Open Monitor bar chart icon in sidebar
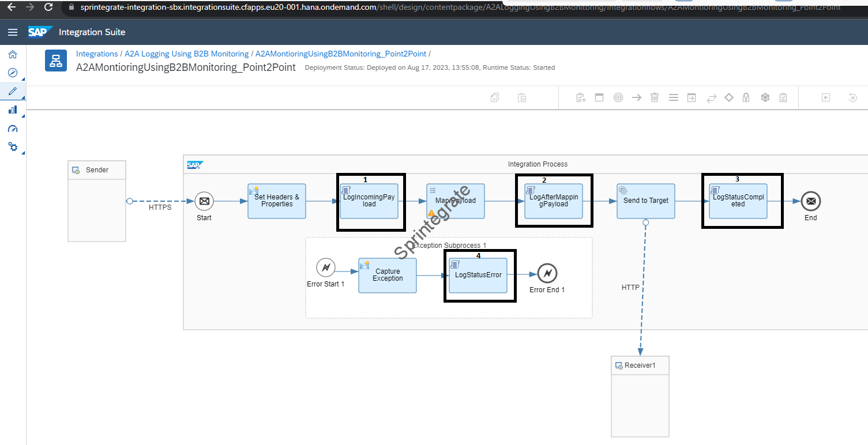The width and height of the screenshot is (868, 445). coord(13,110)
